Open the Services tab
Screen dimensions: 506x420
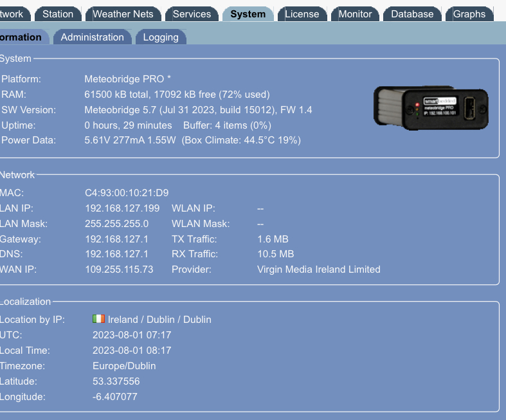point(192,14)
